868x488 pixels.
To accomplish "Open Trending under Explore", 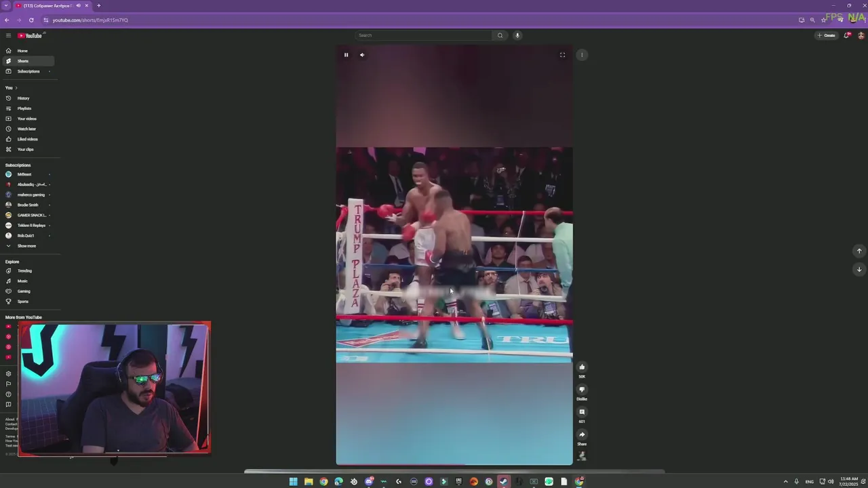I will tap(27, 270).
